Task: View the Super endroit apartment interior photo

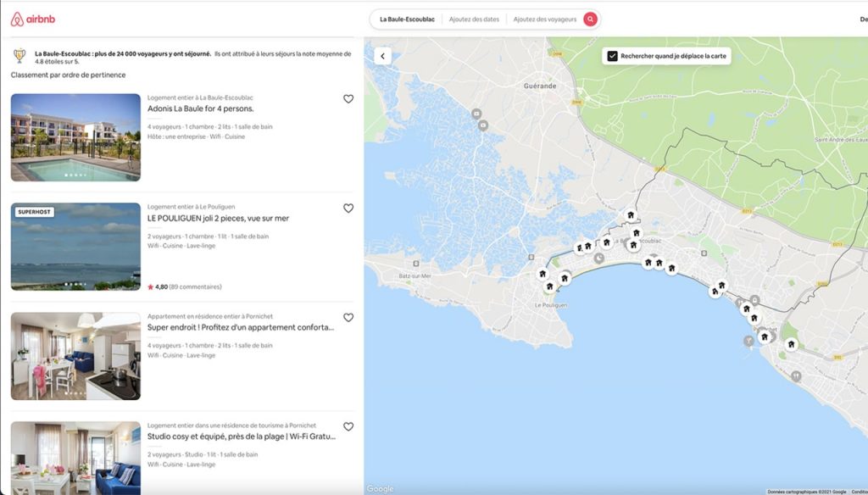Action: [75, 356]
